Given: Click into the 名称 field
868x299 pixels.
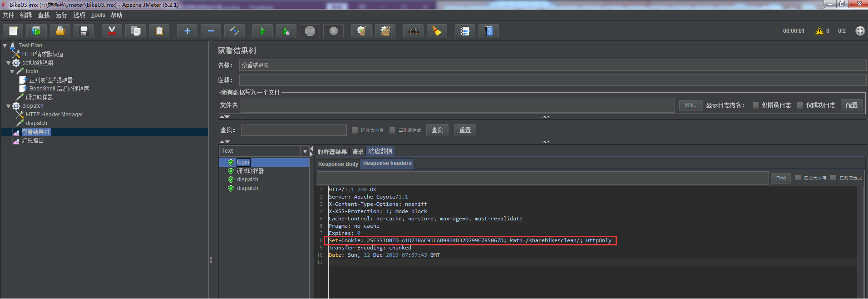Looking at the screenshot, I should [x=552, y=65].
